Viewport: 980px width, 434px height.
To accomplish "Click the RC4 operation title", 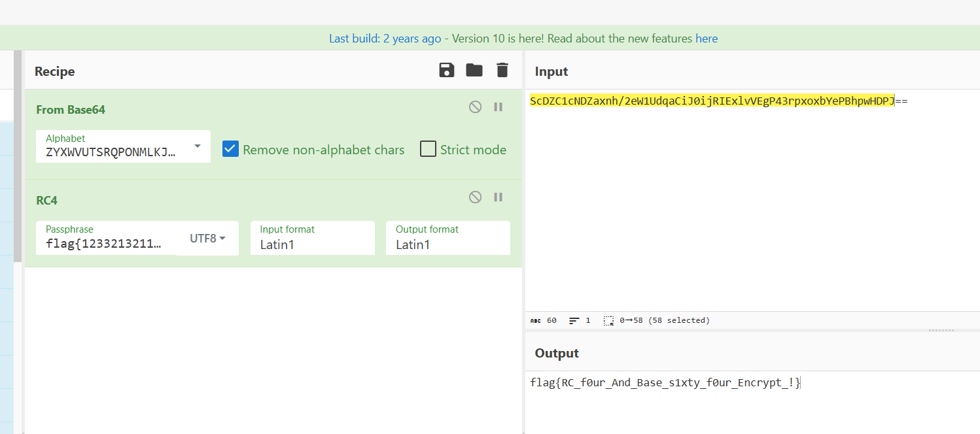I will [x=47, y=200].
